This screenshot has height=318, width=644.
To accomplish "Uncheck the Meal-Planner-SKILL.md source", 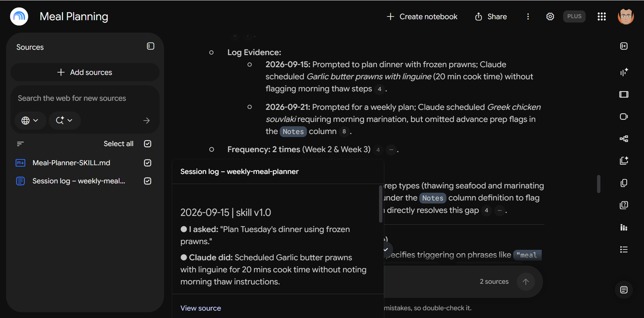I will (148, 163).
